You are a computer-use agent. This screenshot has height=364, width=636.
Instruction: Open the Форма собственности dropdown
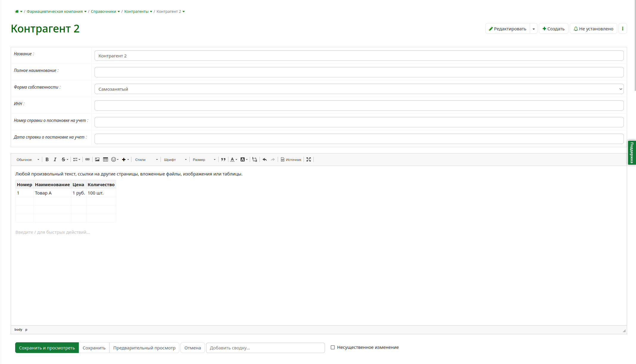coord(359,89)
